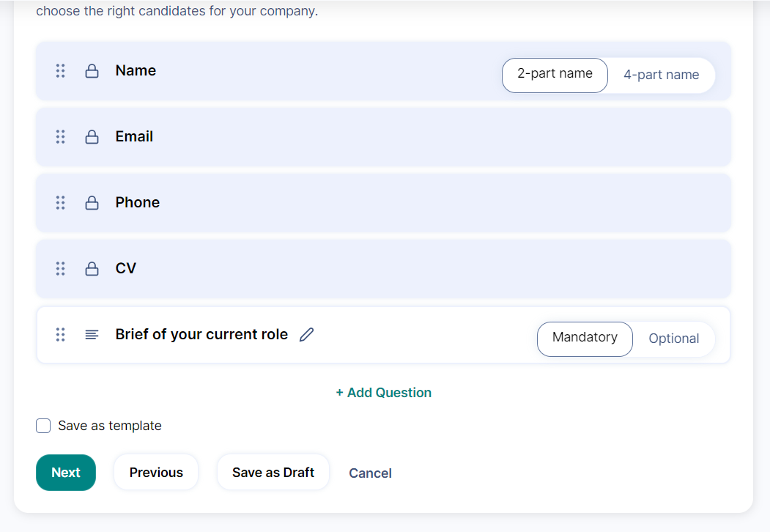
Task: Click the lock icon next to Phone
Action: 92,203
